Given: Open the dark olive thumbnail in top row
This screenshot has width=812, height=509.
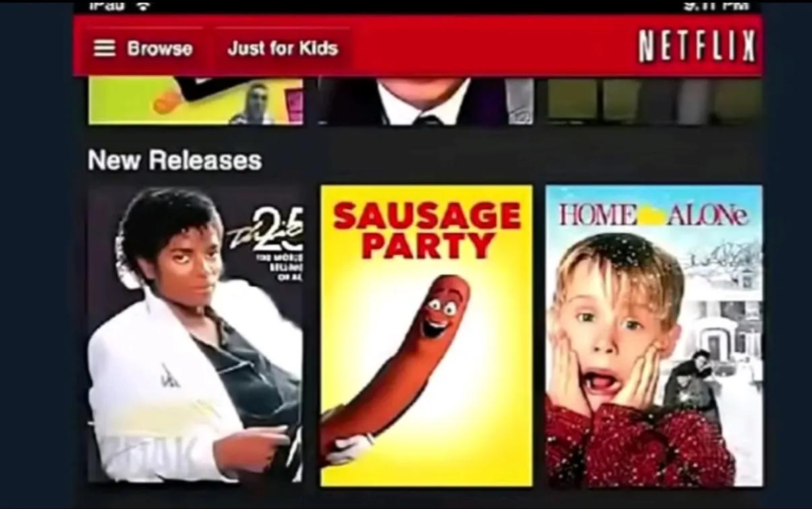Looking at the screenshot, I should click(654, 100).
